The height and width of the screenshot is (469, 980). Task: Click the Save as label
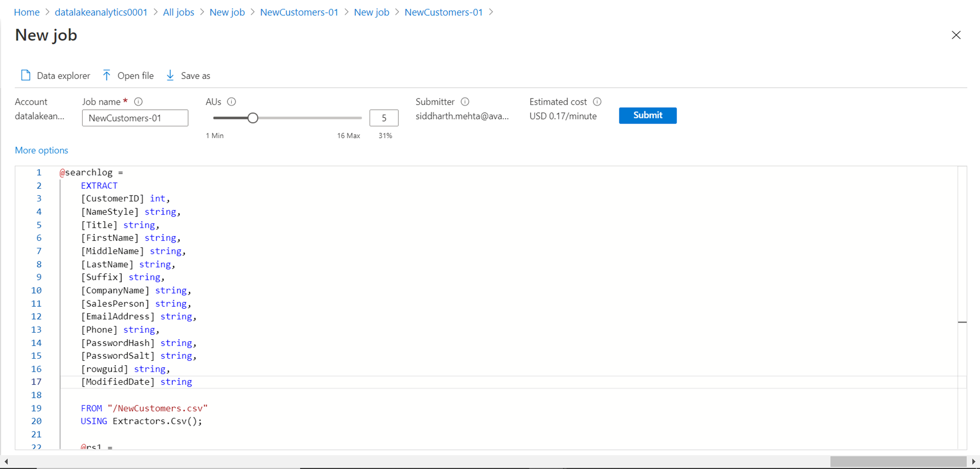click(x=196, y=76)
